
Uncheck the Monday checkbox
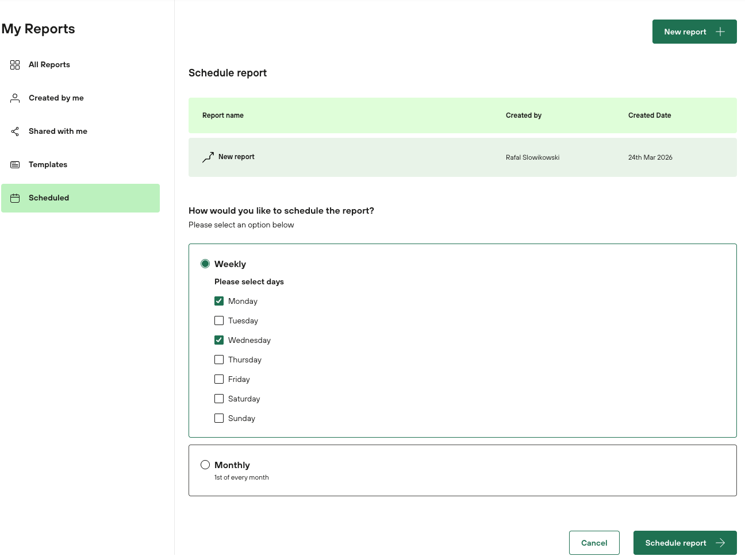click(219, 301)
